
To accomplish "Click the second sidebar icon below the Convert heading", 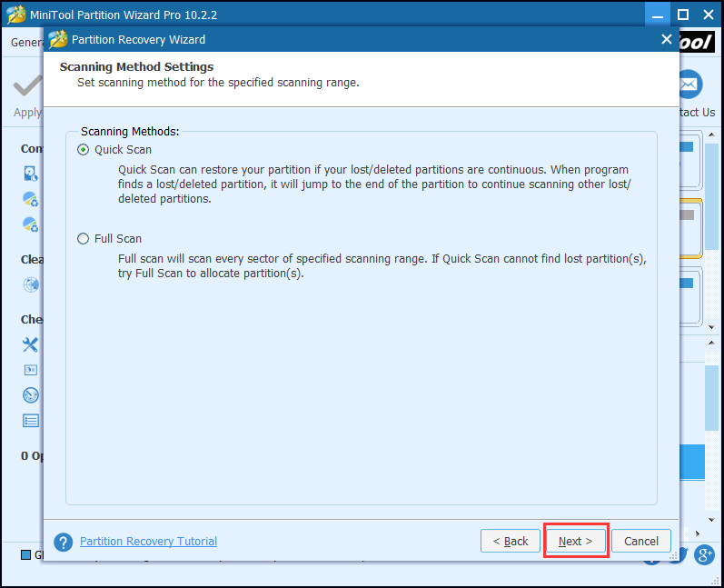I will 31,199.
